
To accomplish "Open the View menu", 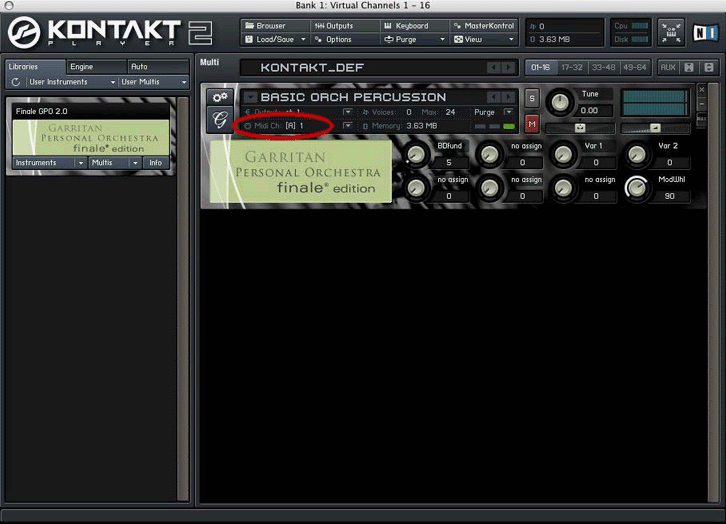I will tap(484, 39).
